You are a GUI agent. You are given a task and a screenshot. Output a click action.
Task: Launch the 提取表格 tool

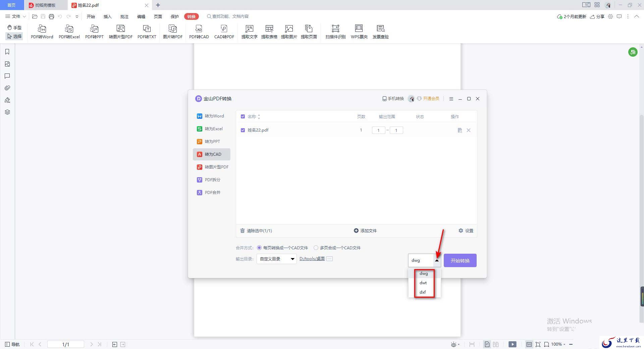coord(269,32)
